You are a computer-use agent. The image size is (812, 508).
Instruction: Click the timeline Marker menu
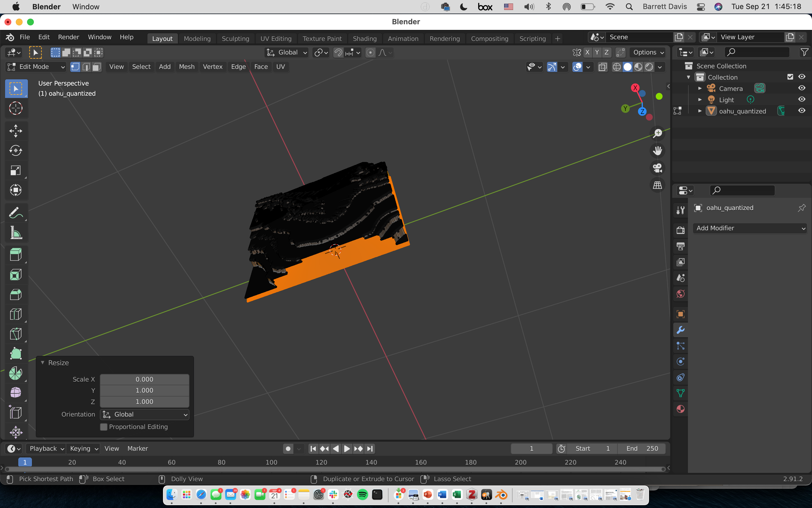coord(138,448)
